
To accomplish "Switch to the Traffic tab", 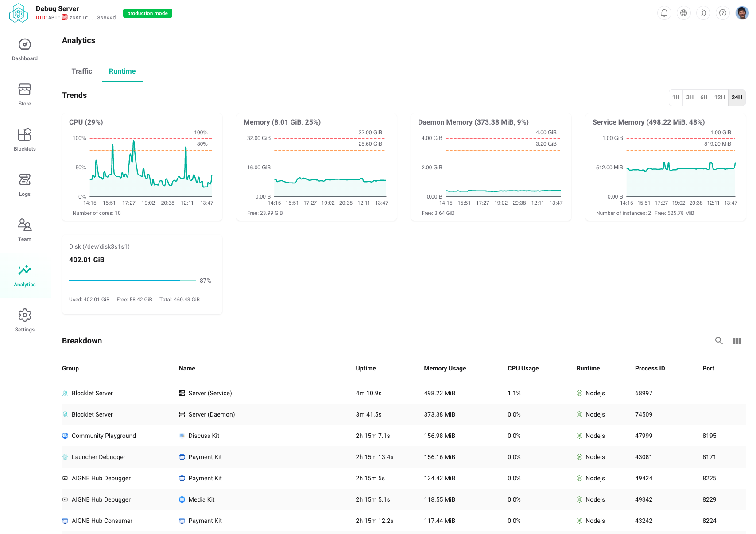I will click(81, 71).
